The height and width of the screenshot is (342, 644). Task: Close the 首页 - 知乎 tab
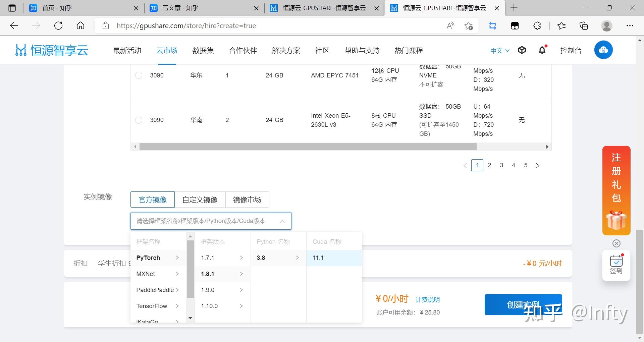[136, 8]
